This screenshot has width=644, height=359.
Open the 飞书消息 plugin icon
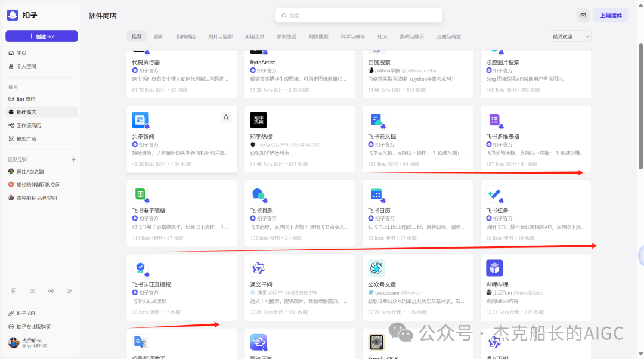pos(258,194)
